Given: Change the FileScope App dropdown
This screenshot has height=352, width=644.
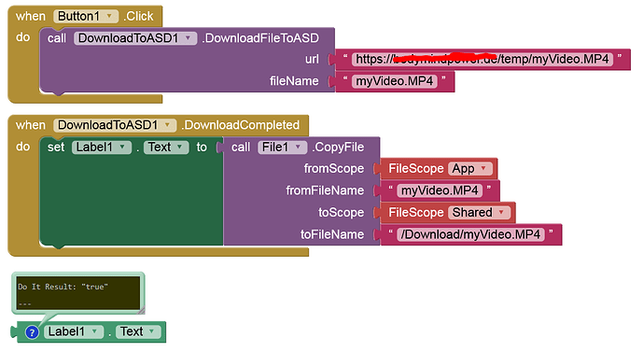Looking at the screenshot, I should (470, 169).
